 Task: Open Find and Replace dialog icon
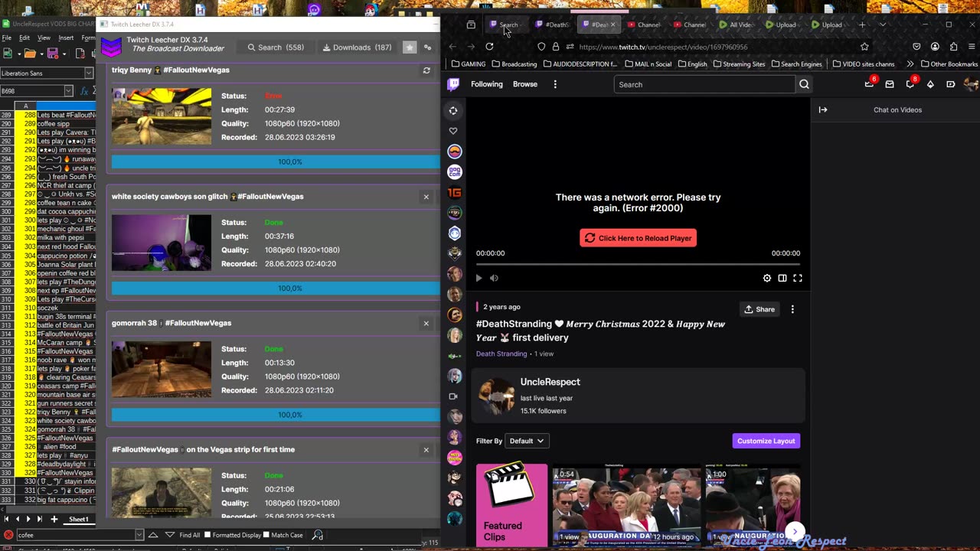[x=318, y=535]
